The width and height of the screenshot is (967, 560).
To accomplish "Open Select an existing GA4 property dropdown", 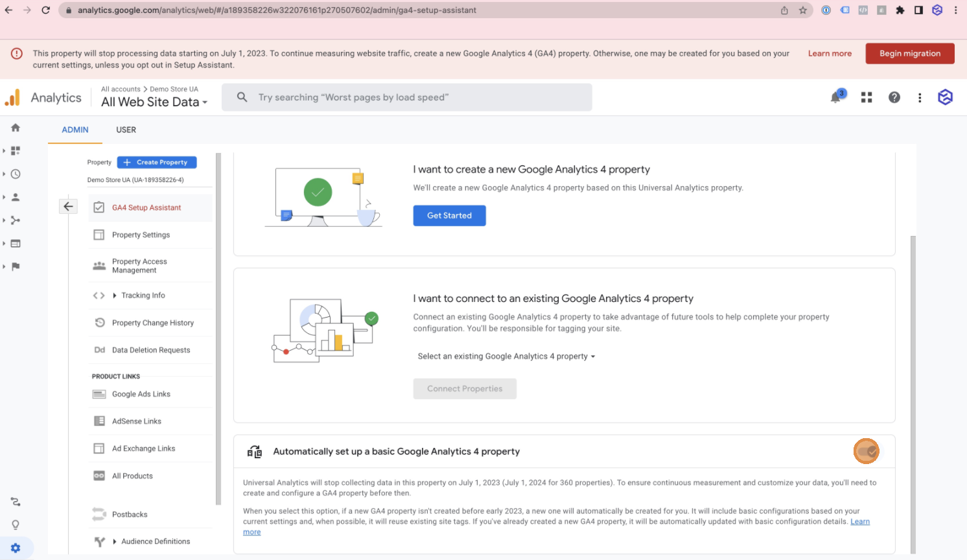I will [x=506, y=356].
